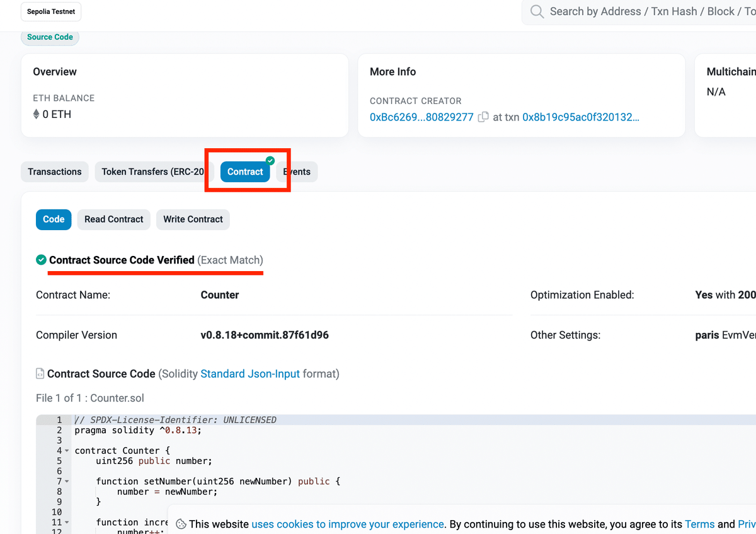The image size is (756, 534).
Task: Collapse the code fold arrow at line 11
Action: click(67, 523)
